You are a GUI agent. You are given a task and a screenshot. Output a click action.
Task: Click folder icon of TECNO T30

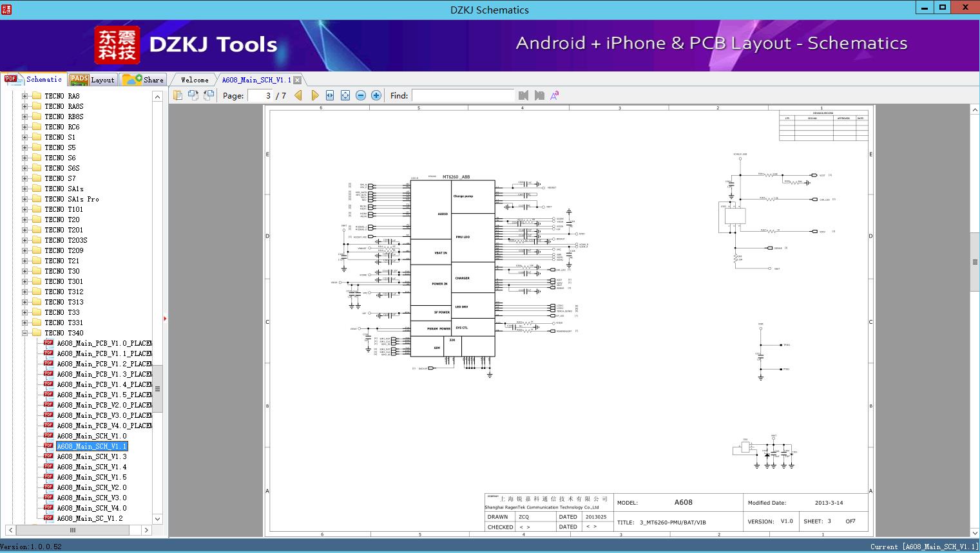pyautogui.click(x=36, y=271)
